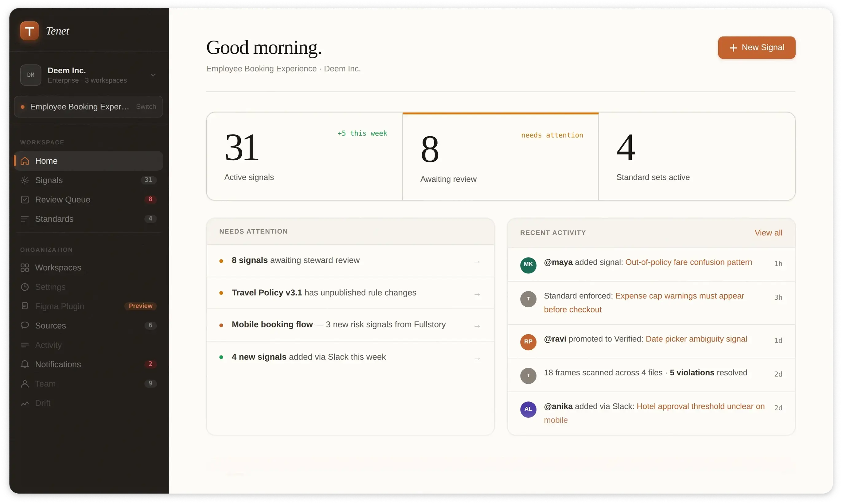This screenshot has height=504, width=842.
Task: Click Switch to change workspace
Action: click(146, 107)
